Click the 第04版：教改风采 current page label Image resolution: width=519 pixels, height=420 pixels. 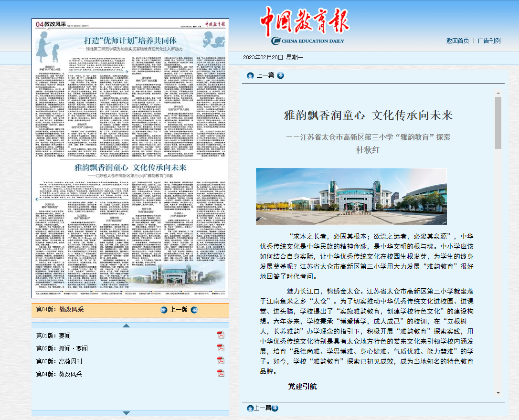[60, 309]
